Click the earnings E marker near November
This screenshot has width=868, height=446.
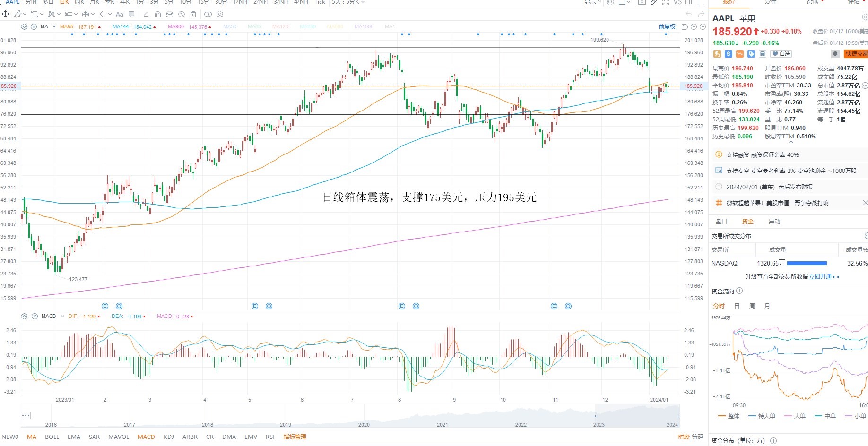click(x=554, y=306)
